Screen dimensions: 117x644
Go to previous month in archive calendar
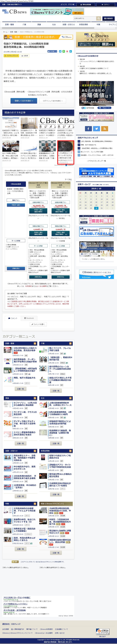tap(79, 188)
